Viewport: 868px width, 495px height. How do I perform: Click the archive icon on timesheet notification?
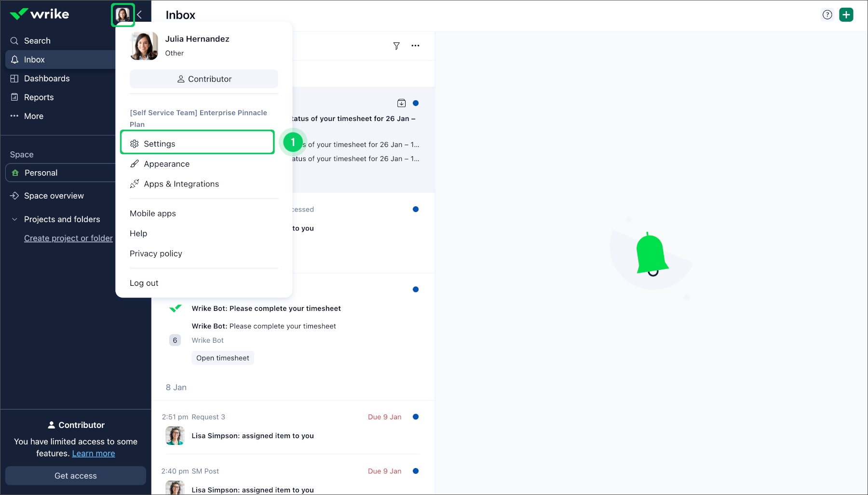pyautogui.click(x=401, y=103)
